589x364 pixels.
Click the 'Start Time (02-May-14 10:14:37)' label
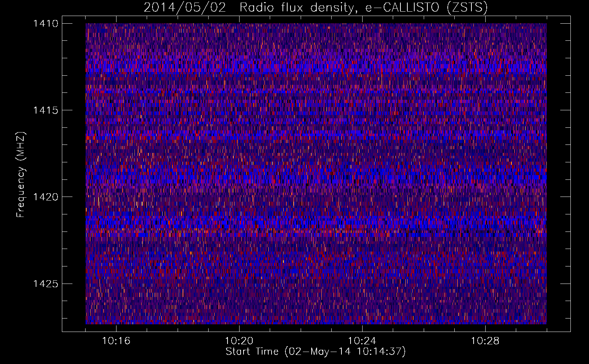point(316,352)
